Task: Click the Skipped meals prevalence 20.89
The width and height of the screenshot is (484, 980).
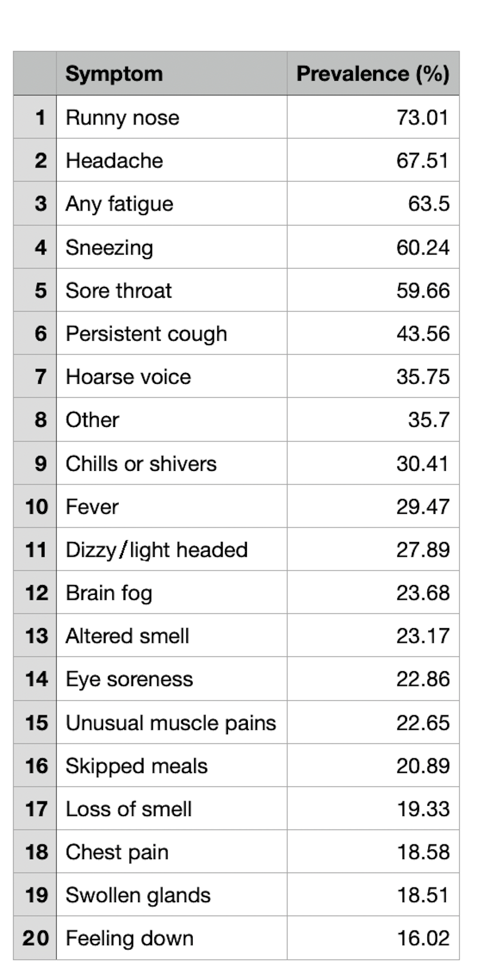Action: [423, 766]
